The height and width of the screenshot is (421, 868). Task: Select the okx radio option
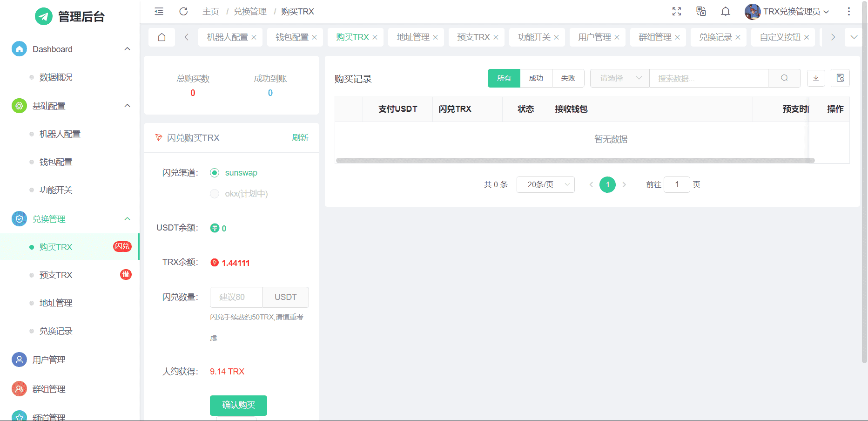[215, 194]
